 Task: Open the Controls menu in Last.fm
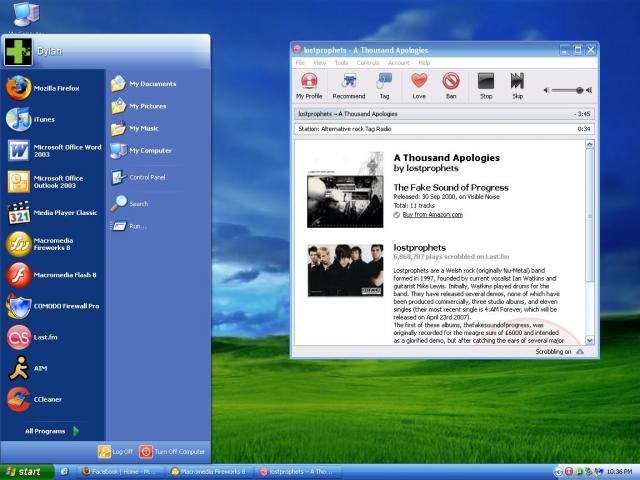coord(368,63)
